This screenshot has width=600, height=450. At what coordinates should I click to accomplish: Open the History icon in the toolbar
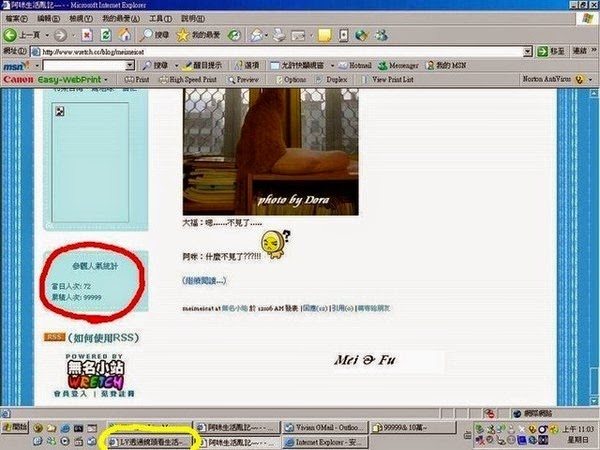click(234, 35)
